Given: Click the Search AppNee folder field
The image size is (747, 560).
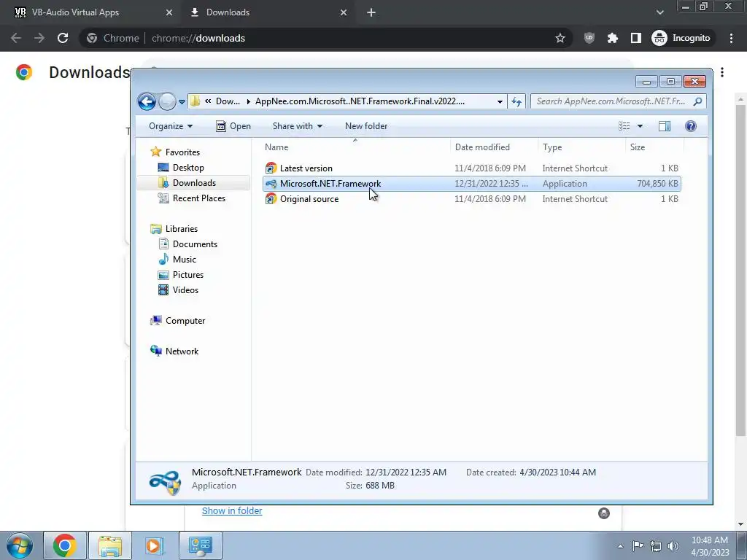Looking at the screenshot, I should tap(619, 101).
